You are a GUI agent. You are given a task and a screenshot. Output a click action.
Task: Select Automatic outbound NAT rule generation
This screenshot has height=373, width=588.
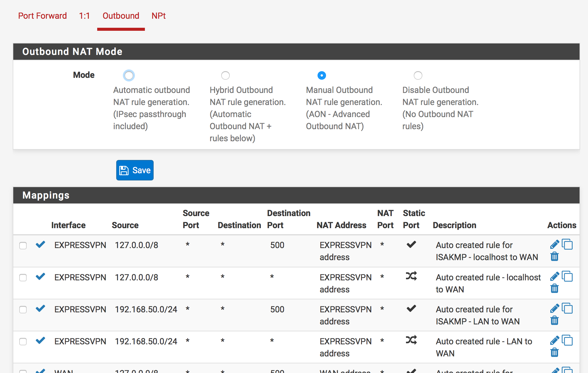pyautogui.click(x=129, y=75)
